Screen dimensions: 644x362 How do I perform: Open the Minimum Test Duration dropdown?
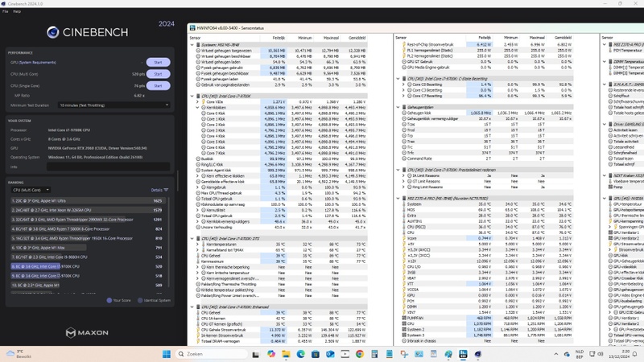[x=114, y=105]
